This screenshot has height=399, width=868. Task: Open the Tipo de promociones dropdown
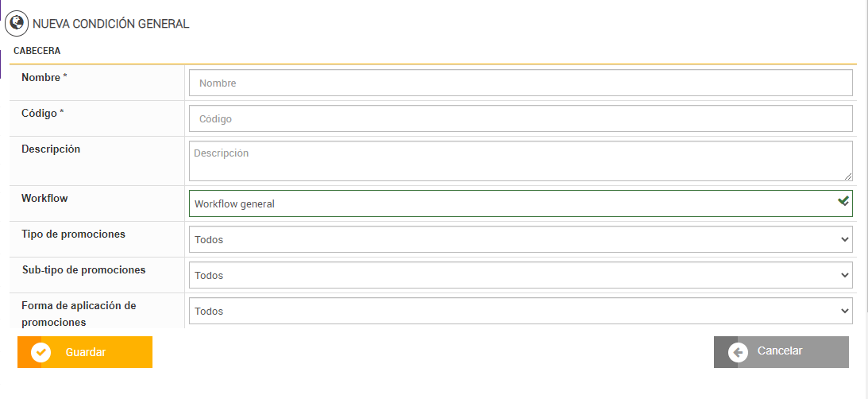520,239
